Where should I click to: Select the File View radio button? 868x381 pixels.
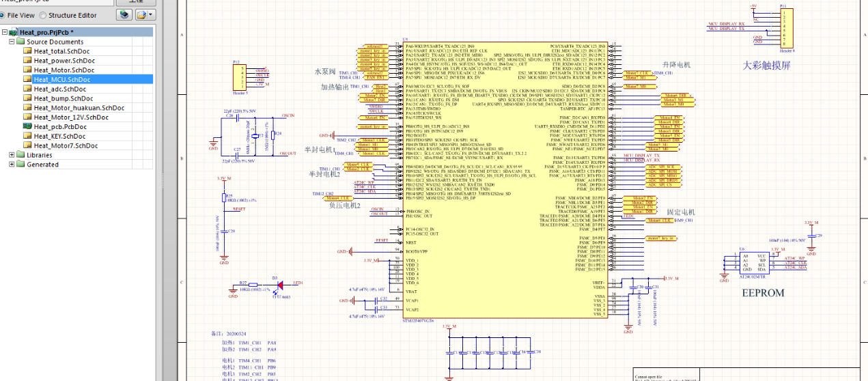(2, 15)
